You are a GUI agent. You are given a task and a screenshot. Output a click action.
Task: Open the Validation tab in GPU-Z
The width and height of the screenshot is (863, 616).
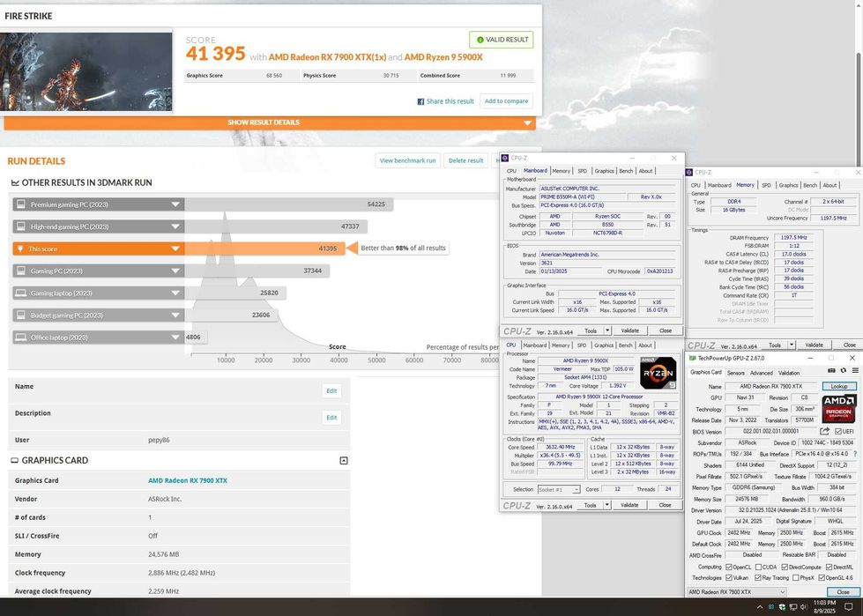(789, 373)
